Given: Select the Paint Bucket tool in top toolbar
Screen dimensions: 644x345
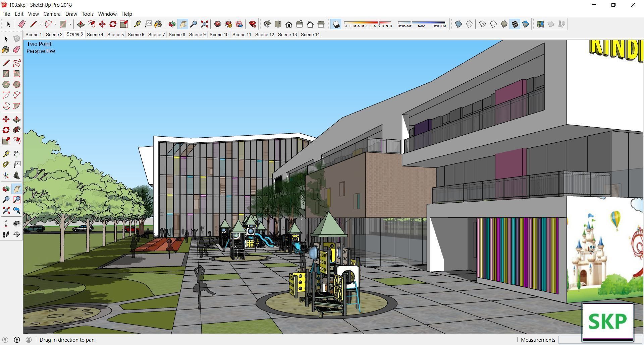Looking at the screenshot, I should 158,24.
